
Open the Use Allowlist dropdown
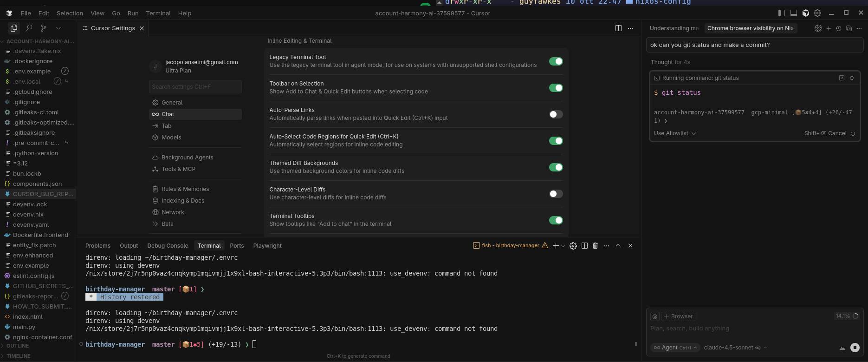[675, 133]
